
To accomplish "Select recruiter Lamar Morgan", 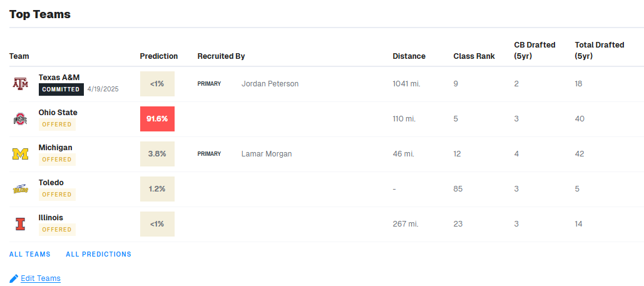I will click(x=267, y=154).
